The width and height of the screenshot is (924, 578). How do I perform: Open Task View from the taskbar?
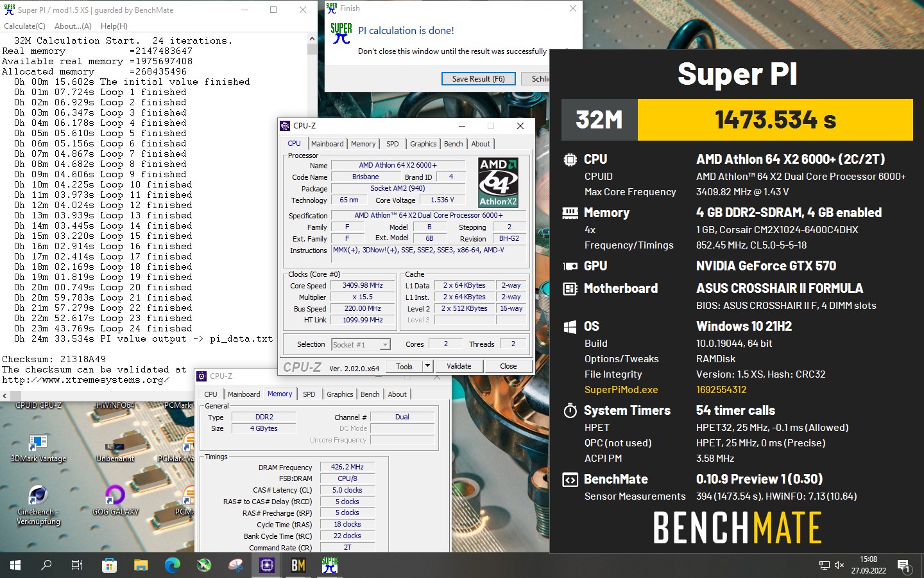point(77,565)
